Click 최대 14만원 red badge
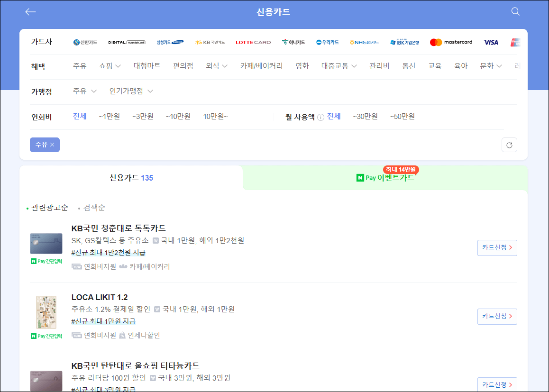Screen dimensions: 549x392 [x=401, y=170]
